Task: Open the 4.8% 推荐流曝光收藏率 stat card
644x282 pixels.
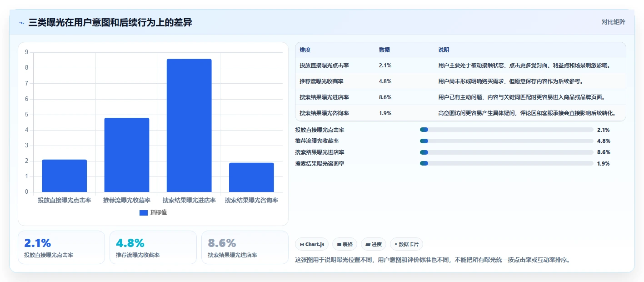Action: [153, 247]
